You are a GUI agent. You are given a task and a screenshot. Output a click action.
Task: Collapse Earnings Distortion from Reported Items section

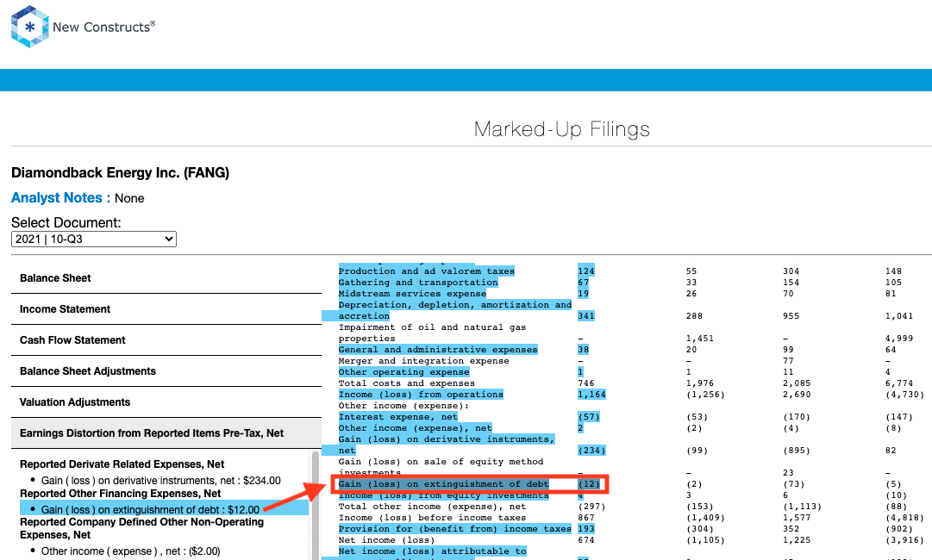(166, 432)
